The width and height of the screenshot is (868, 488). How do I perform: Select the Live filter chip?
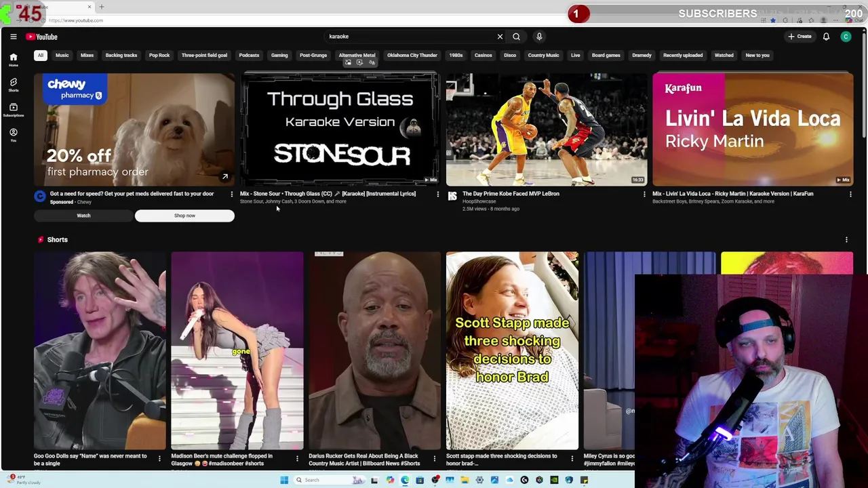[x=575, y=56]
